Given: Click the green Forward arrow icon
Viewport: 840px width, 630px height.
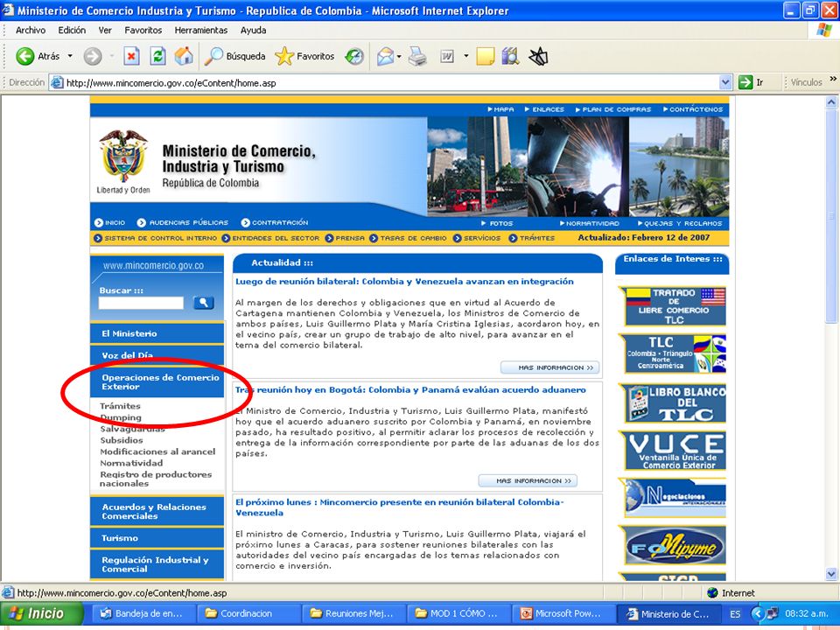Looking at the screenshot, I should [93, 56].
